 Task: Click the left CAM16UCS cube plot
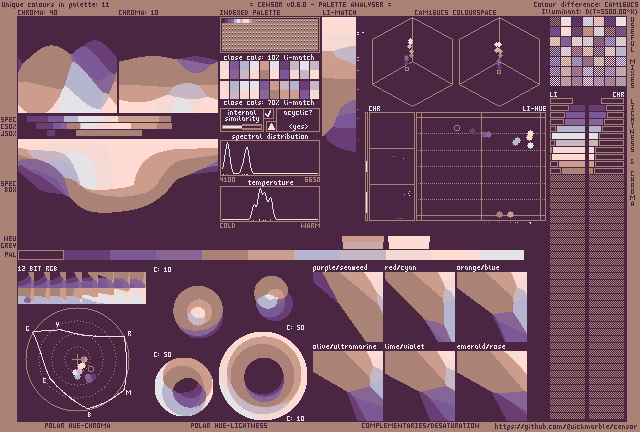click(x=412, y=62)
